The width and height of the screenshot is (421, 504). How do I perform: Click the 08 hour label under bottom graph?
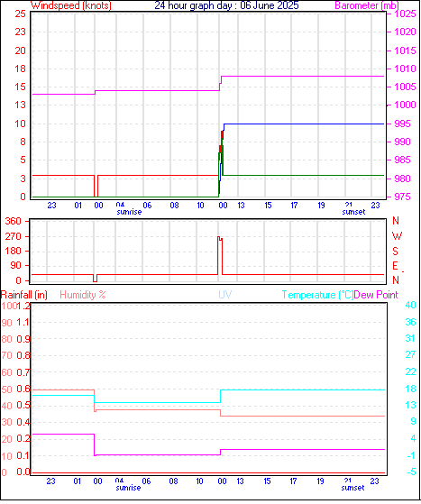(x=173, y=481)
